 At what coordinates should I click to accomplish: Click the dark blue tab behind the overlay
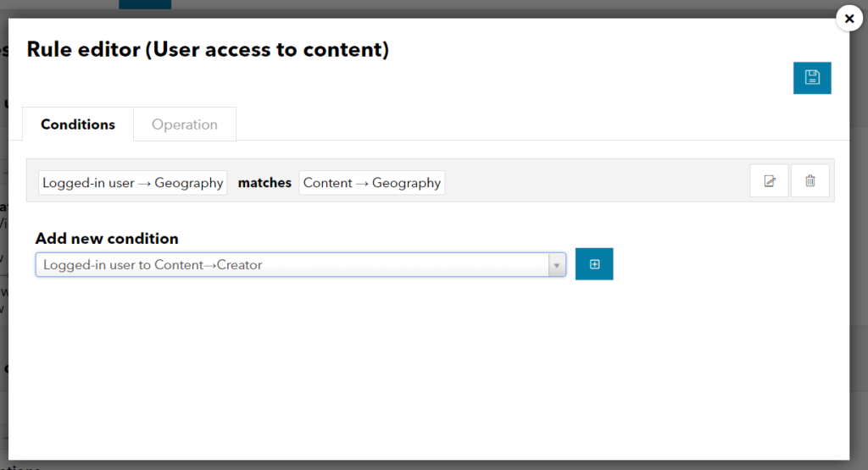(x=145, y=4)
